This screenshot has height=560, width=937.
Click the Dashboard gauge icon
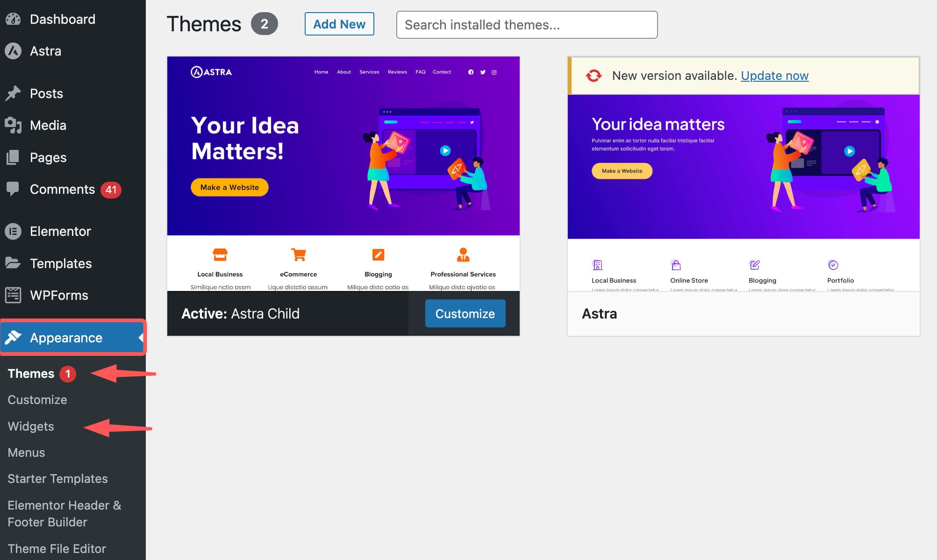(x=13, y=19)
